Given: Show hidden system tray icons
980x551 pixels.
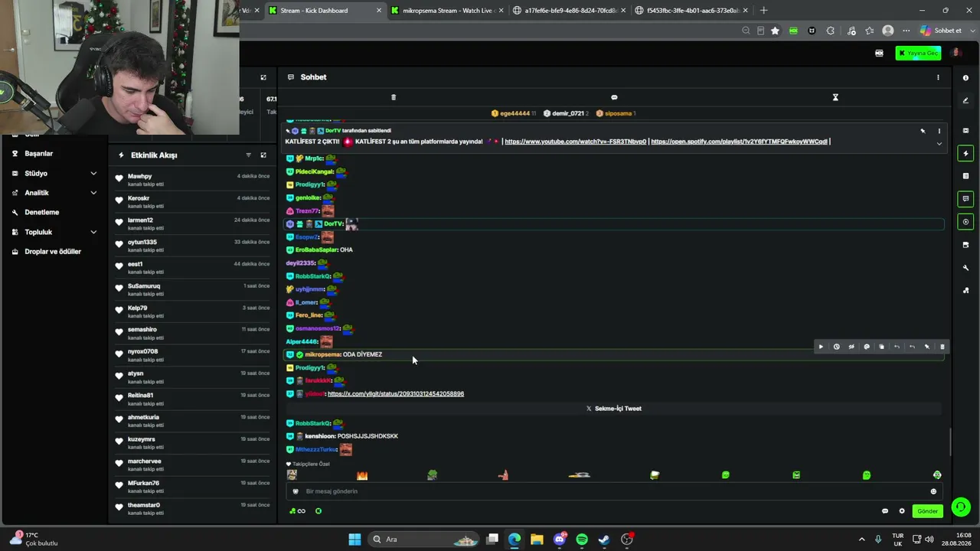Looking at the screenshot, I should [x=861, y=540].
